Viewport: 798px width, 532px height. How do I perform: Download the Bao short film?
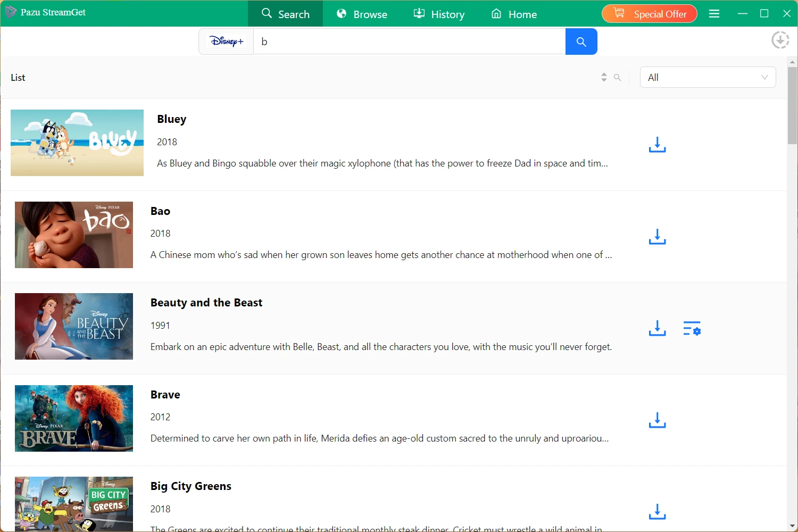click(x=658, y=237)
